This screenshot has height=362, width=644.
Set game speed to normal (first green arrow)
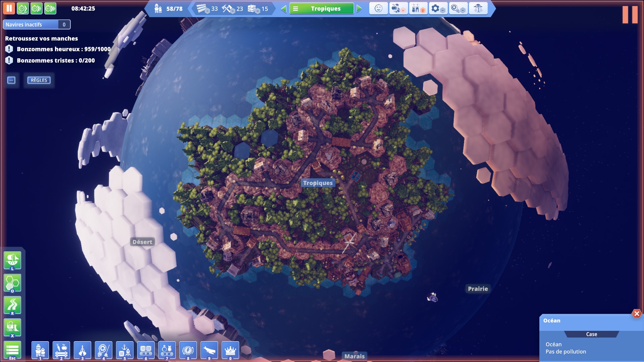(x=23, y=8)
